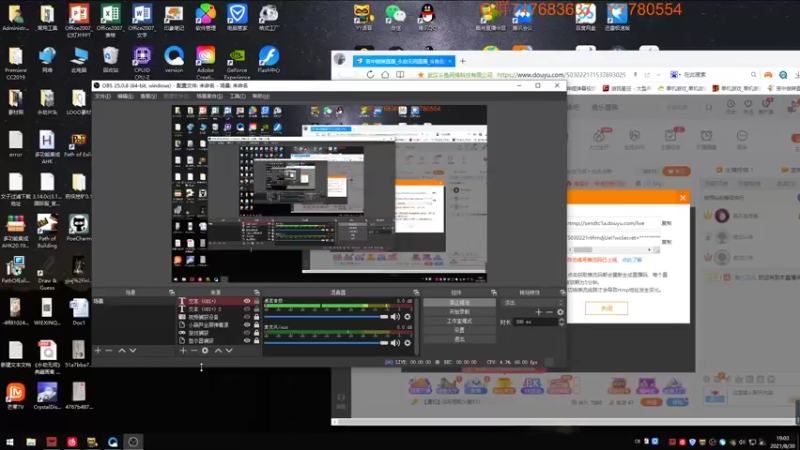Click the 退出 button in OBS controls
800x450 pixels.
click(459, 339)
